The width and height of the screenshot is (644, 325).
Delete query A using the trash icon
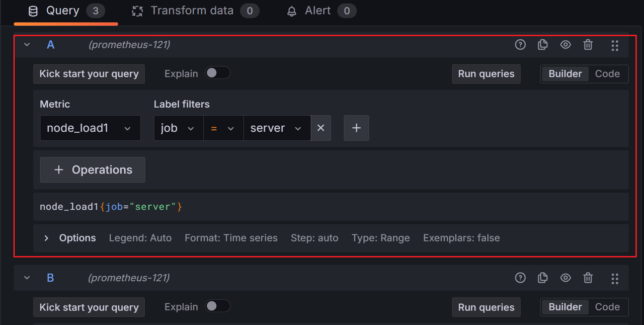[x=588, y=45]
